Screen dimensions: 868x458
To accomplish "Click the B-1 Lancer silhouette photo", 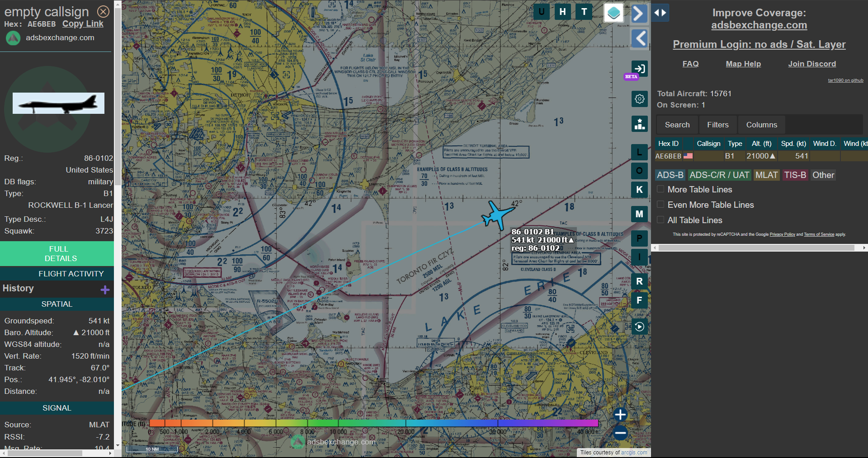I will coord(58,103).
